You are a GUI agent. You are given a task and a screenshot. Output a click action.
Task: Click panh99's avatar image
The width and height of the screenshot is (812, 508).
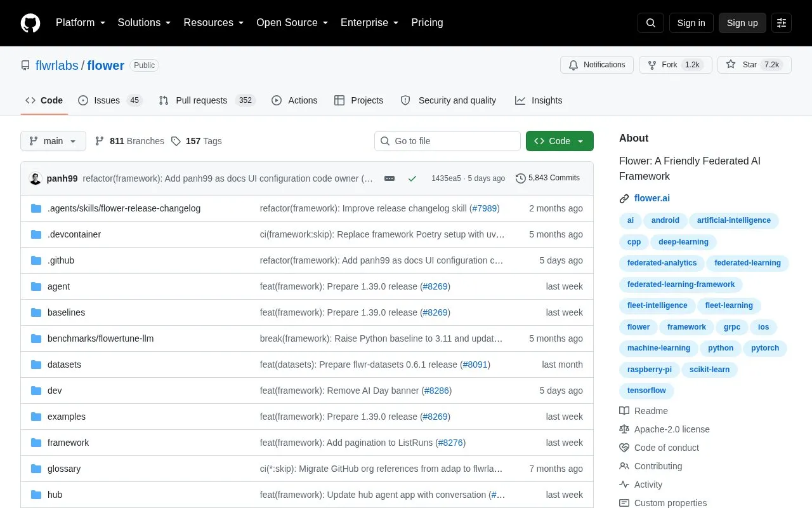coord(36,178)
